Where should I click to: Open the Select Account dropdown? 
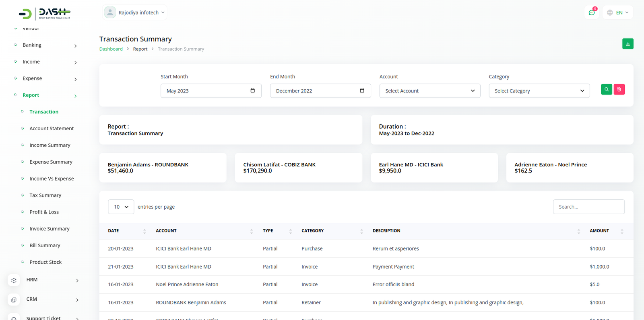click(x=429, y=91)
